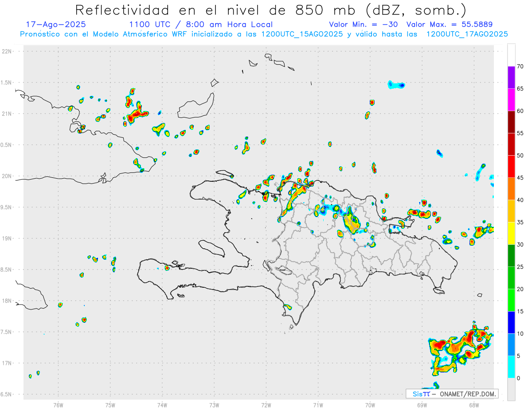532x411 pixels.
Task: Click the 'Valor Min. = -30' text
Action: click(x=363, y=24)
